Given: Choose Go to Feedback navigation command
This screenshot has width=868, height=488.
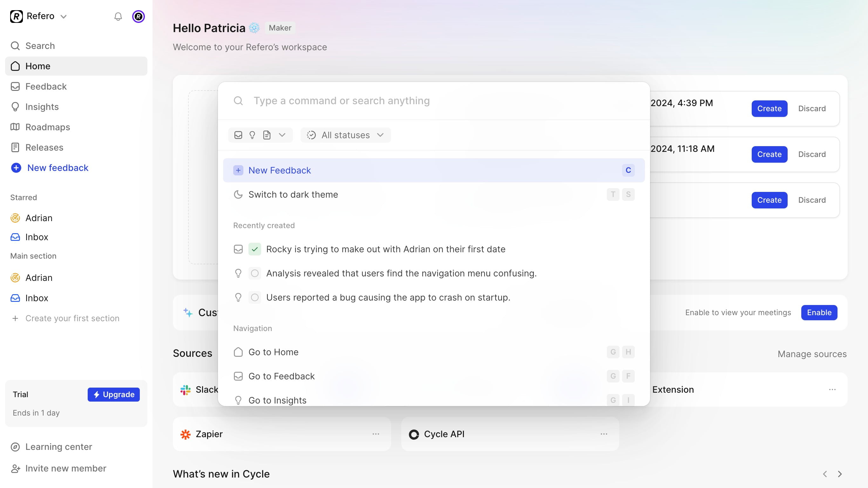Looking at the screenshot, I should (281, 376).
